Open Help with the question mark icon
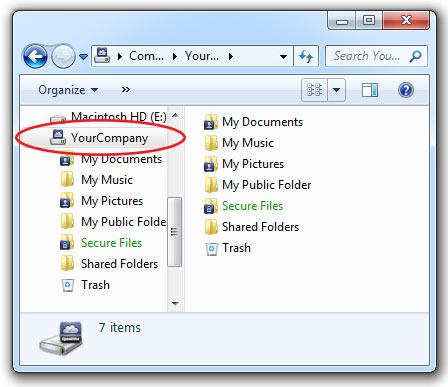This screenshot has width=448, height=387. coord(406,90)
